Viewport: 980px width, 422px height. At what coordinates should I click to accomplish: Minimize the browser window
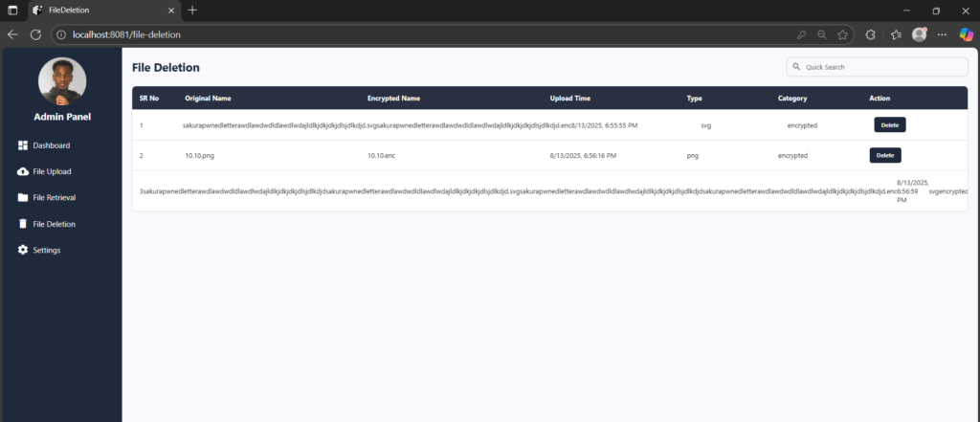pos(907,11)
